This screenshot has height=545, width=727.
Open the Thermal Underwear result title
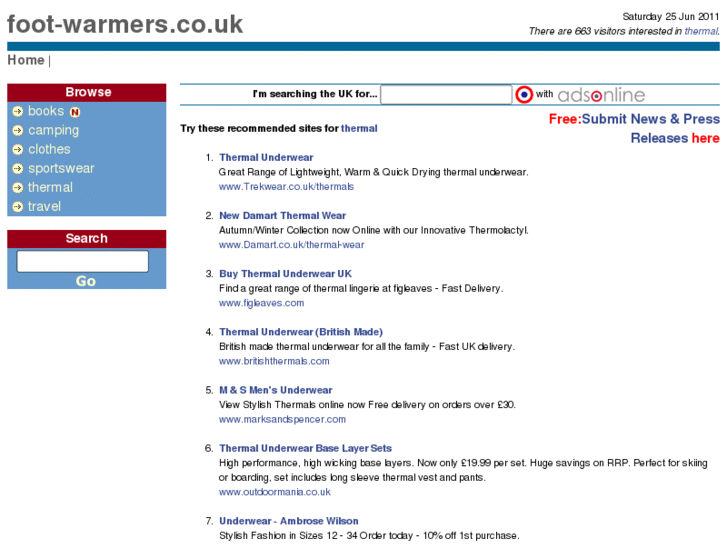(266, 158)
